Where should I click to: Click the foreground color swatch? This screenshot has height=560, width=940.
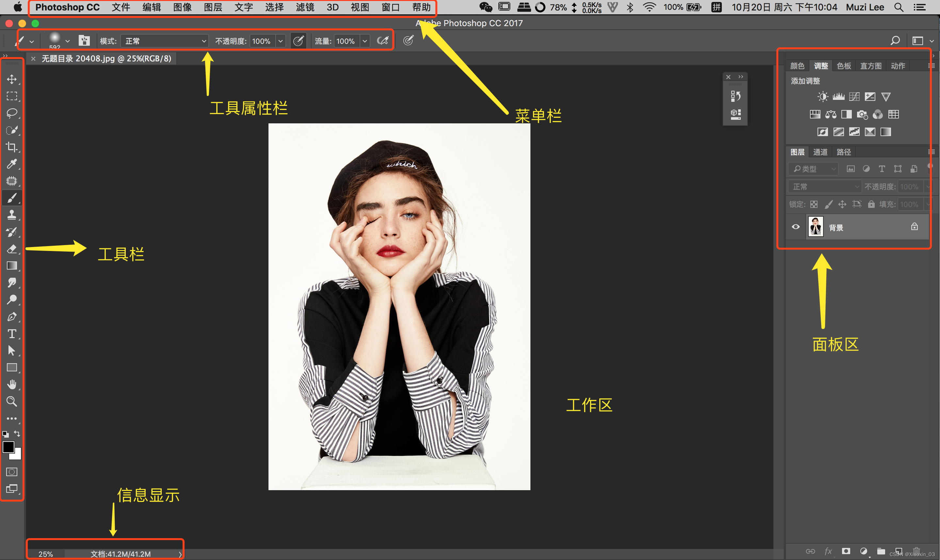(8, 447)
